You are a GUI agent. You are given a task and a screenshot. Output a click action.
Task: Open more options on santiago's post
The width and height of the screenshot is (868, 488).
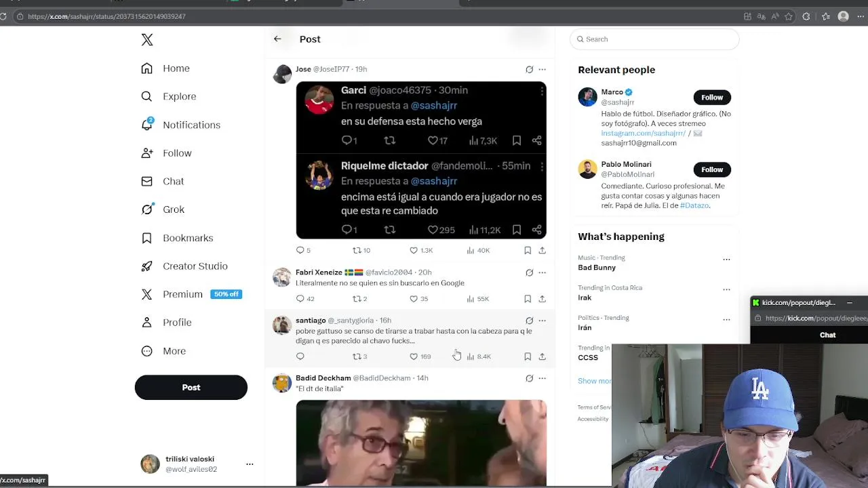542,320
